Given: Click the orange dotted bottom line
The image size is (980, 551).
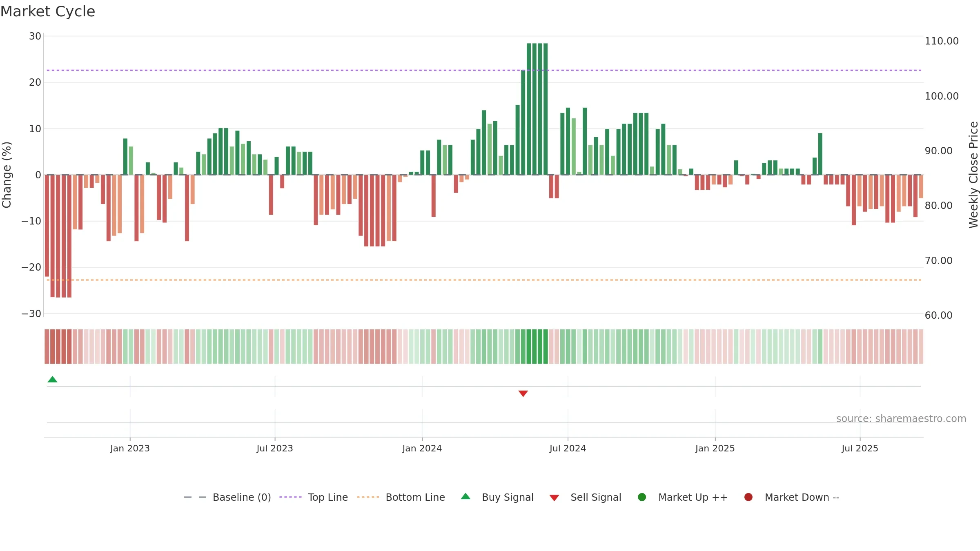Looking at the screenshot, I should tap(484, 280).
